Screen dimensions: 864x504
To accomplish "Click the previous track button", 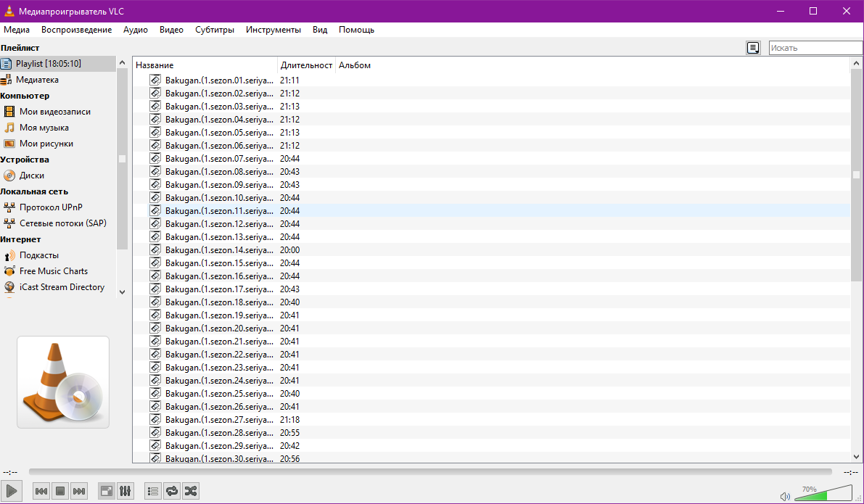I will click(42, 491).
